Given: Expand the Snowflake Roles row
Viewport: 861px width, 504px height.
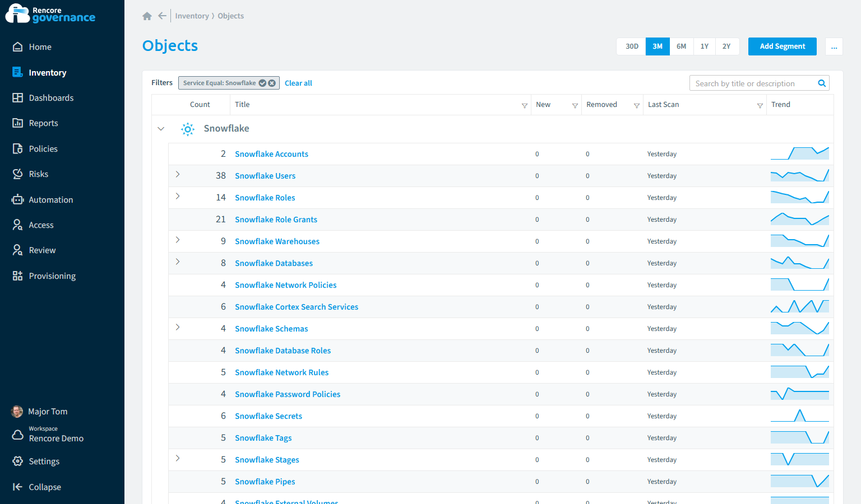Looking at the screenshot, I should pyautogui.click(x=178, y=197).
